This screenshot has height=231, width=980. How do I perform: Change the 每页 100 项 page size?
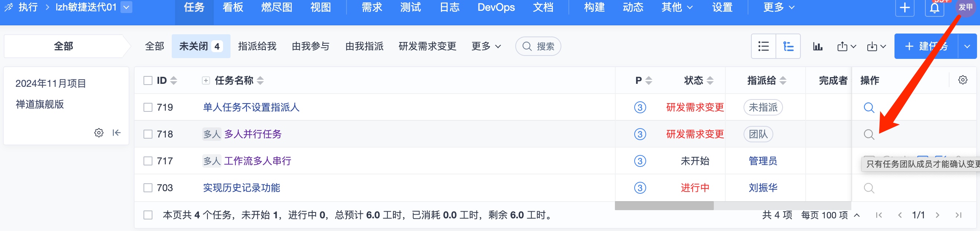click(x=831, y=215)
